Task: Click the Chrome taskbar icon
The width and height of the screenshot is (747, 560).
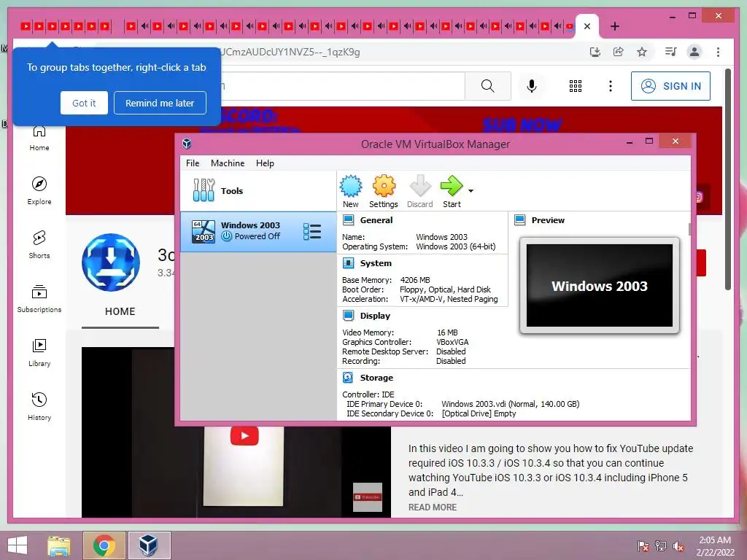Action: click(104, 545)
